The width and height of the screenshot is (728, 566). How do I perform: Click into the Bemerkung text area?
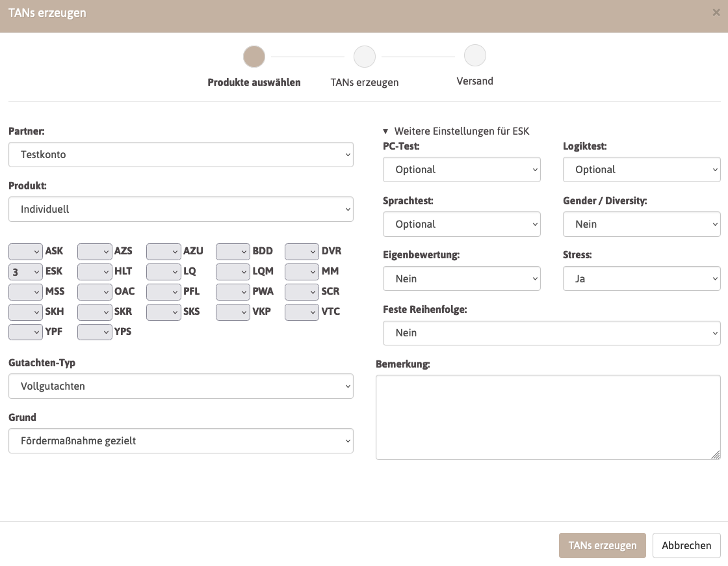pyautogui.click(x=548, y=417)
